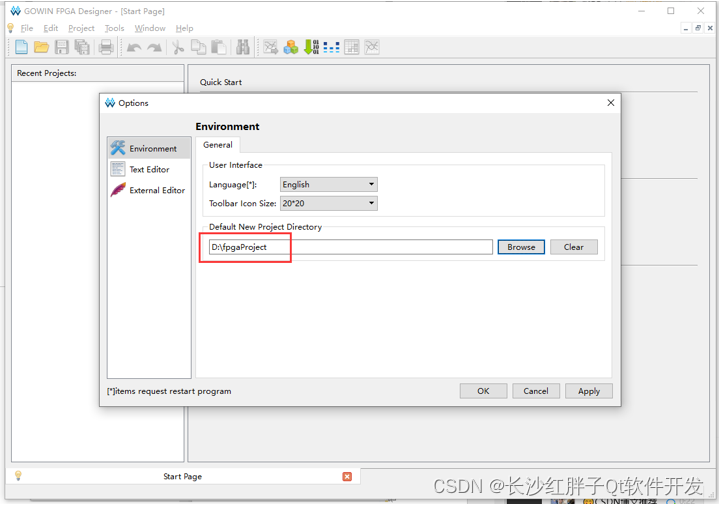Screen dimensions: 719x506
Task: Click OK in Options dialog
Action: [x=483, y=391]
